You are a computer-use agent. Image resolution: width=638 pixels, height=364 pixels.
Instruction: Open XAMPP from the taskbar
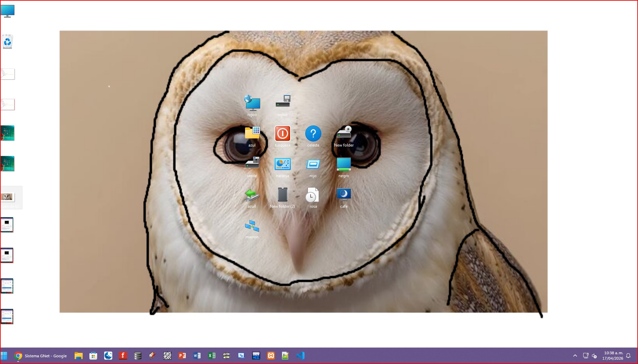[271, 356]
